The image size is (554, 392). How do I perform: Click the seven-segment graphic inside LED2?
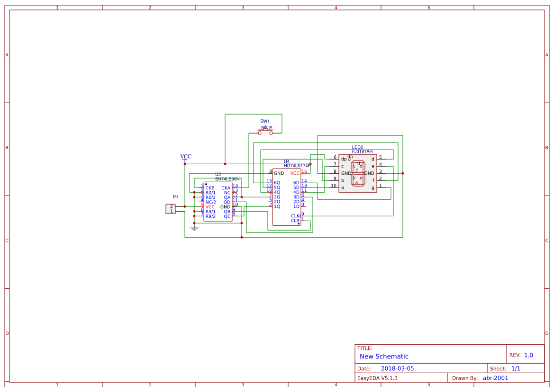358,173
